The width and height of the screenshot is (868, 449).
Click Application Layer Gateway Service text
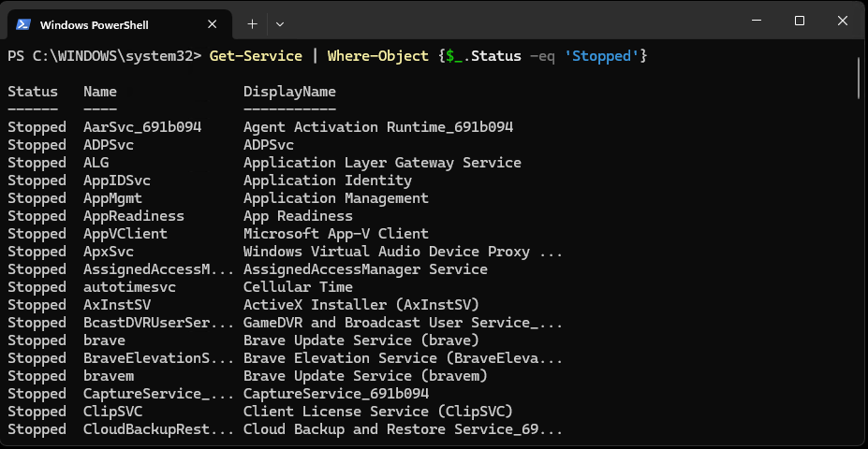coord(382,163)
